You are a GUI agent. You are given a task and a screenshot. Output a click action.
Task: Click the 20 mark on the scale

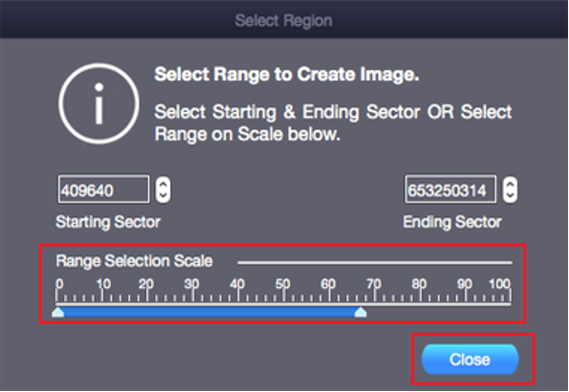pos(146,284)
